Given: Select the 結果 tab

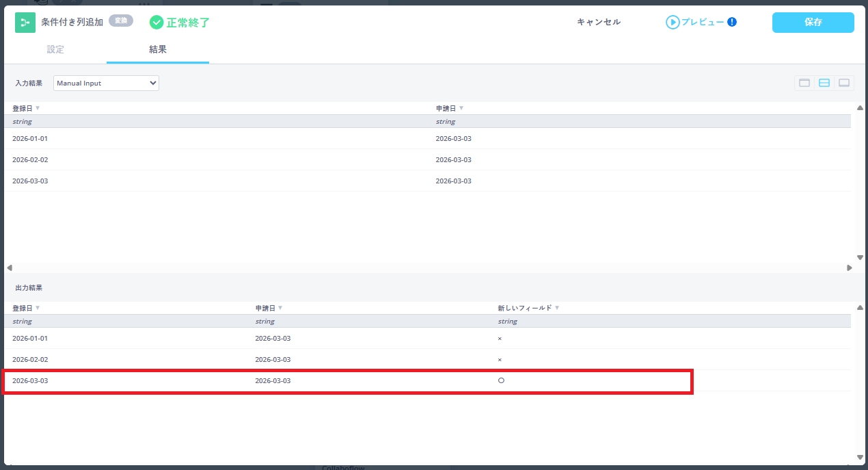Looking at the screenshot, I should click(x=158, y=49).
